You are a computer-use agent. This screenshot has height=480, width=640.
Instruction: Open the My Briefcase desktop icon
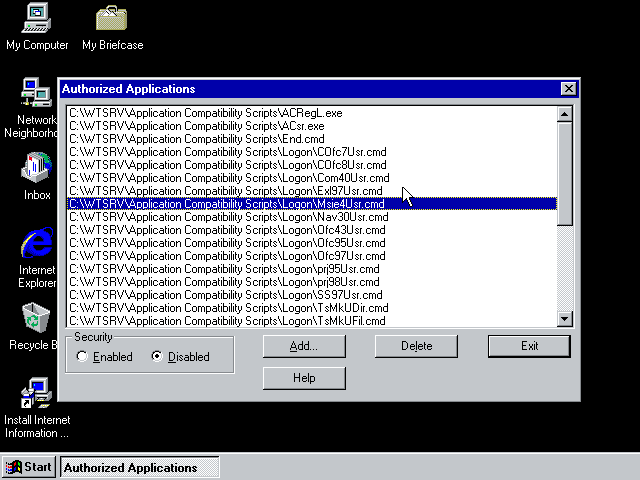[x=112, y=19]
